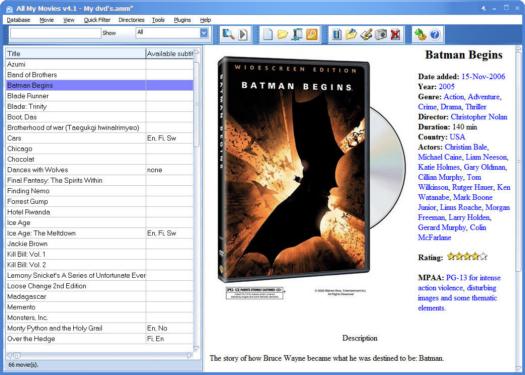This screenshot has height=375, width=525.
Task: Select Boot, Das in the list
Action: (x=99, y=117)
